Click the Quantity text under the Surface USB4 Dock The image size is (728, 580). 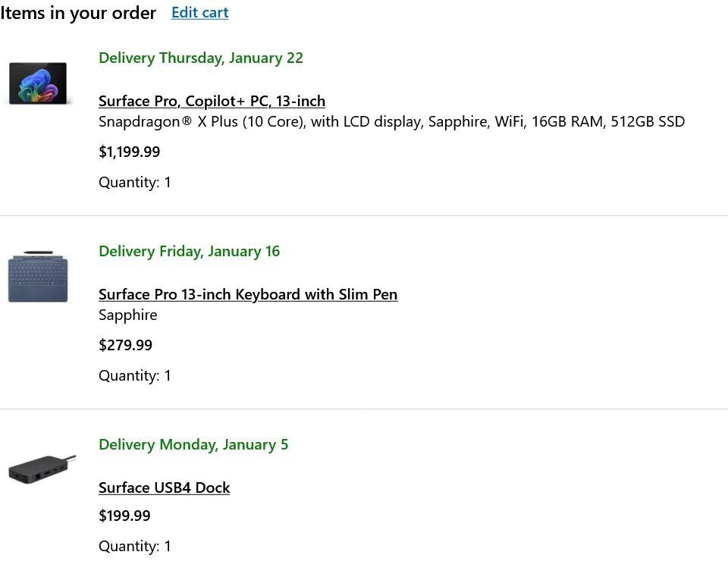pyautogui.click(x=135, y=546)
